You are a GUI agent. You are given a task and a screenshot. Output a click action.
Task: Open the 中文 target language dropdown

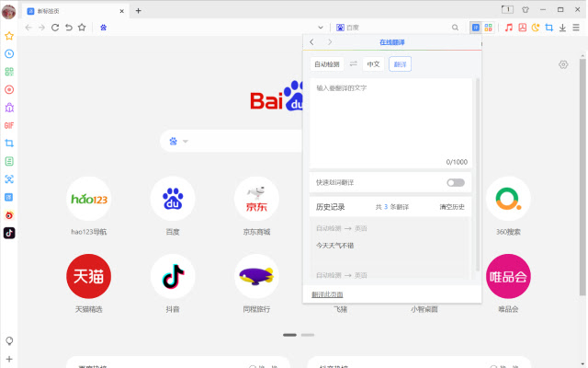click(373, 64)
